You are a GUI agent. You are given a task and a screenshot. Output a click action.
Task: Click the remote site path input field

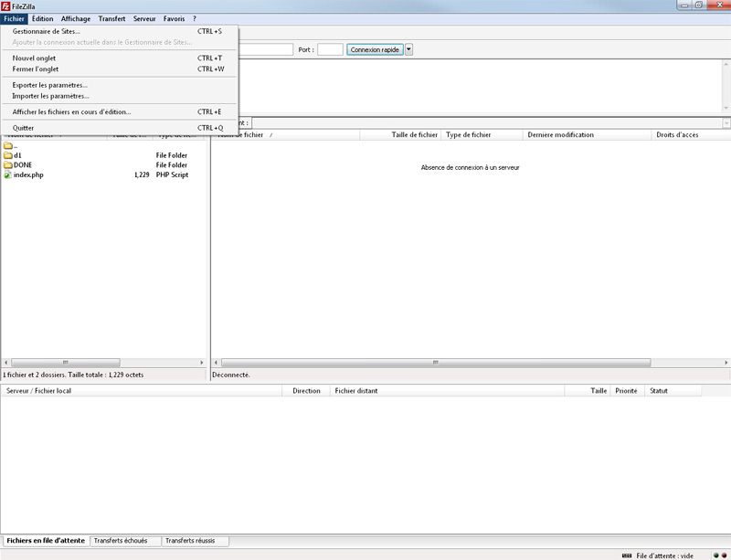(x=487, y=123)
